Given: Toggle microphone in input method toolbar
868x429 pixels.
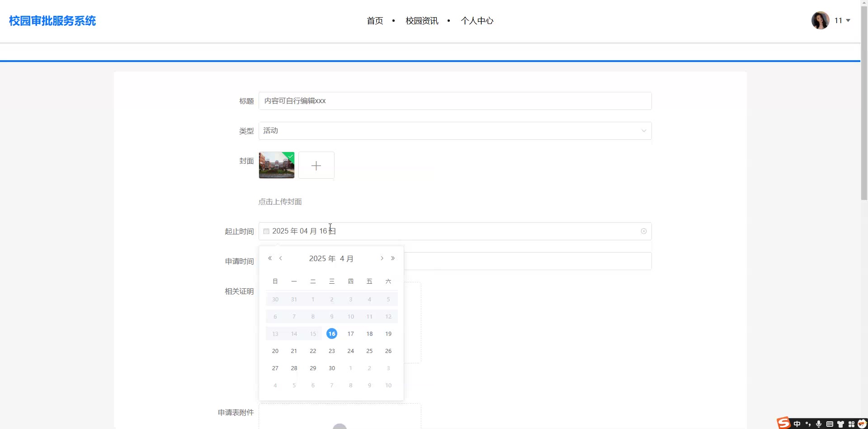Looking at the screenshot, I should 818,424.
